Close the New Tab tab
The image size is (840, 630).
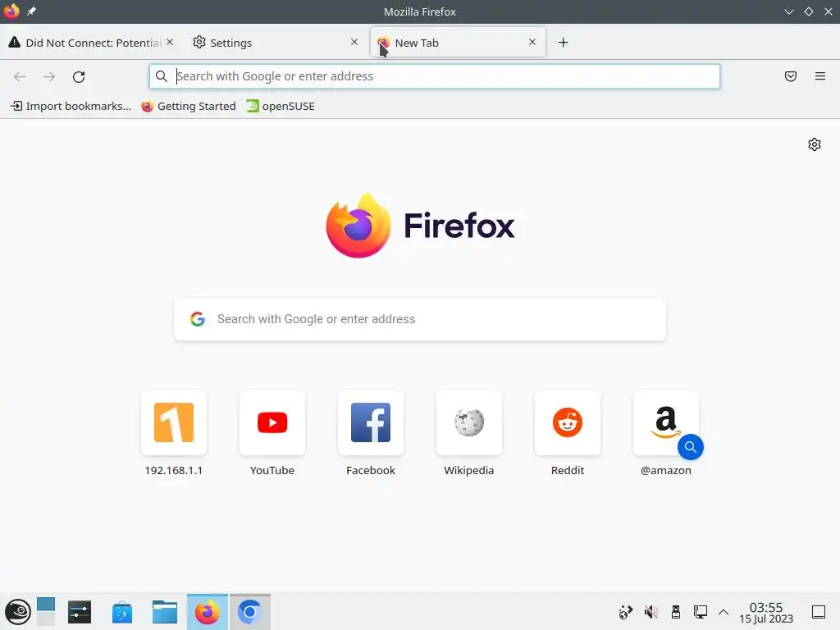(x=532, y=42)
